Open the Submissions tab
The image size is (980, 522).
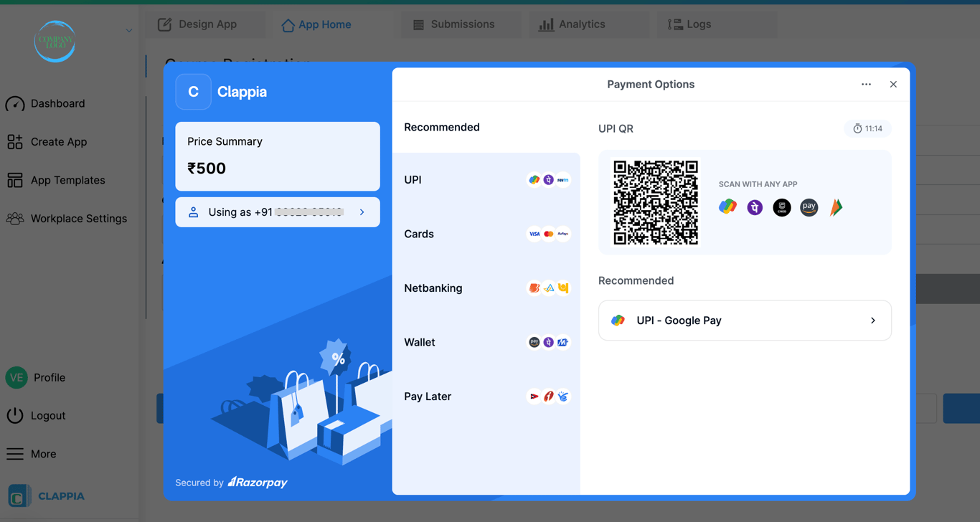[x=461, y=24]
